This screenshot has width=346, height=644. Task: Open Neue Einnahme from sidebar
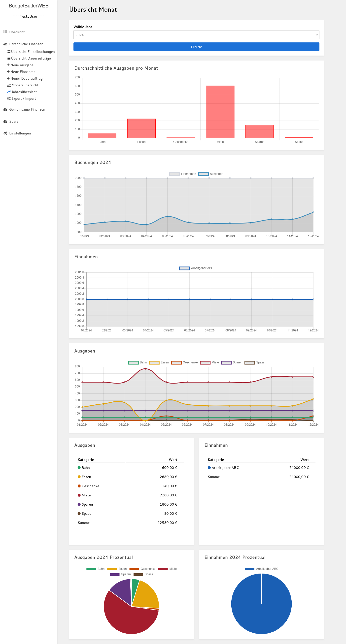pos(23,72)
